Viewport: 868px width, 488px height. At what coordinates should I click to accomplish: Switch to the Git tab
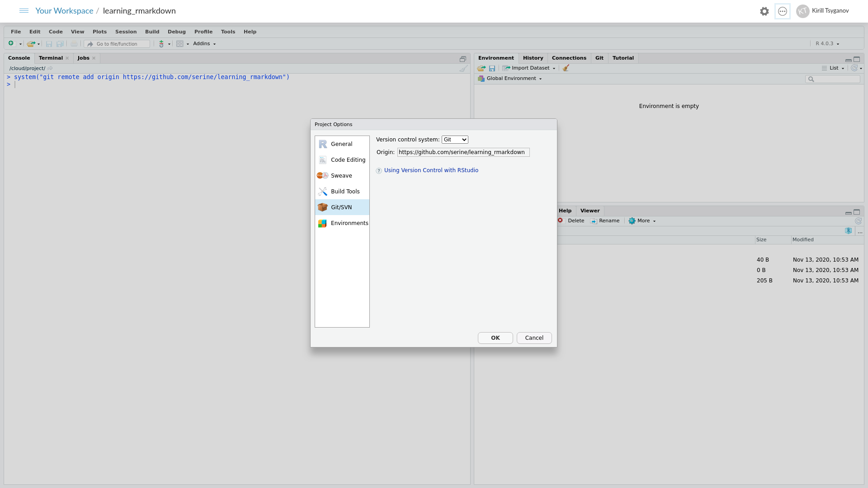[x=599, y=58]
